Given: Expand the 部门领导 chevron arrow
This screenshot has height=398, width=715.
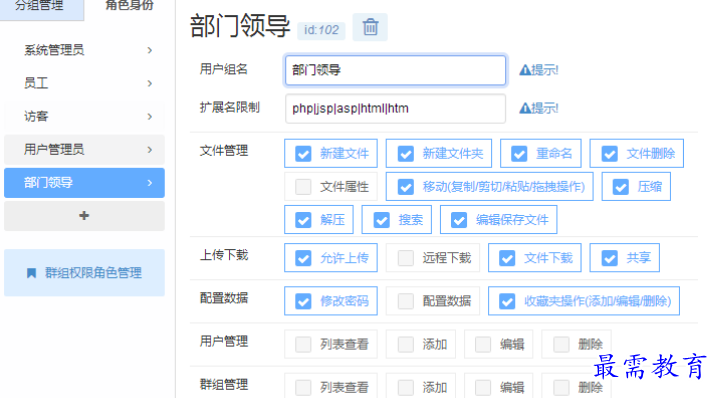Looking at the screenshot, I should (150, 183).
